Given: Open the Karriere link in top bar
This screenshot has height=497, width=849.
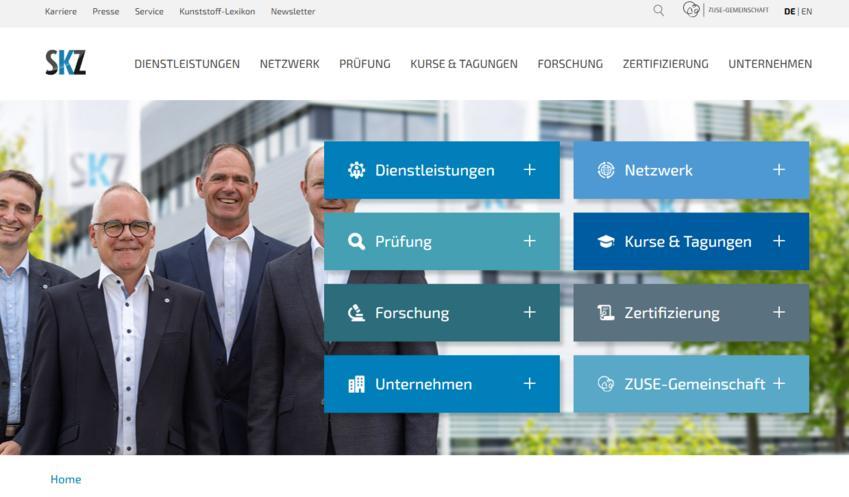Looking at the screenshot, I should (x=61, y=11).
